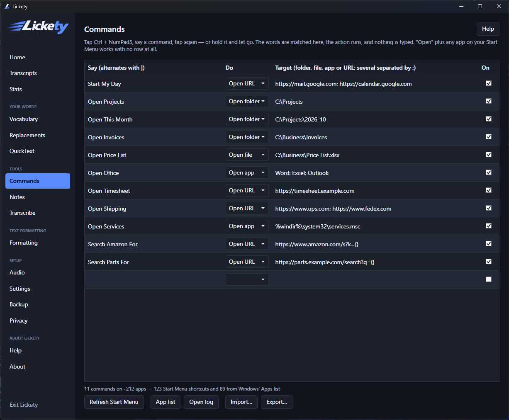This screenshot has width=509, height=420.
Task: Open the Search Amazon For action dropdown
Action: (x=247, y=244)
